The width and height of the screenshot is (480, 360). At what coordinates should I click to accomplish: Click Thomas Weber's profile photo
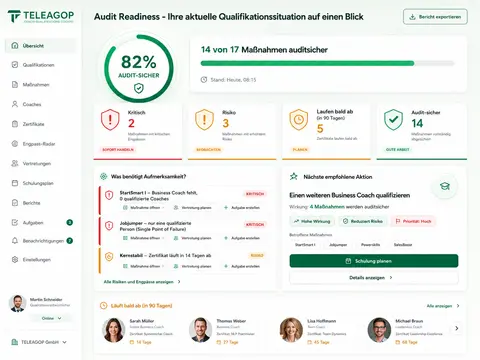pos(200,330)
